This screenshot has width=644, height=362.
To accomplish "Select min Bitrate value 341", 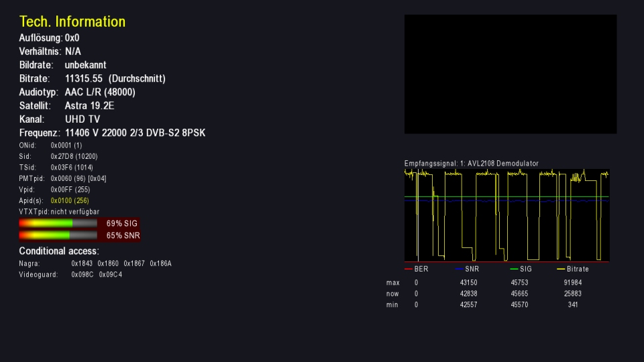I will (x=573, y=305).
